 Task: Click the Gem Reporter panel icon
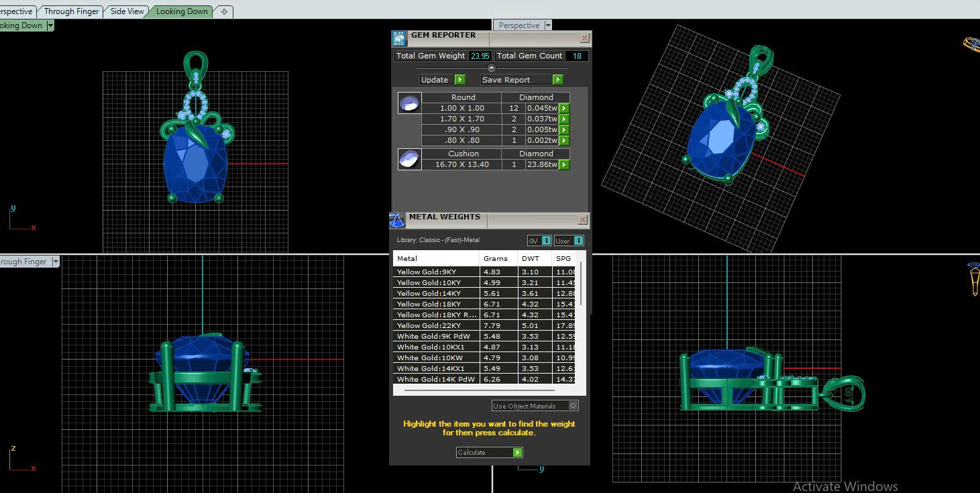(399, 38)
